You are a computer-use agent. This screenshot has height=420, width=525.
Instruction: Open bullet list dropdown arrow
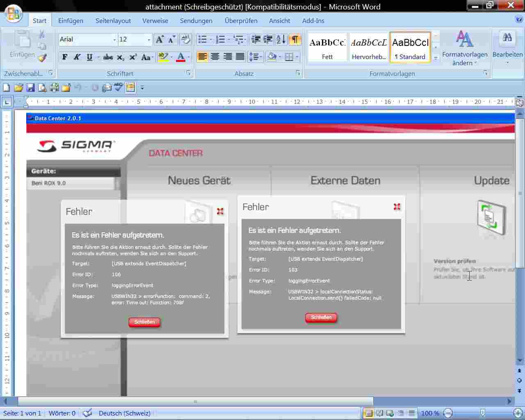[x=211, y=39]
